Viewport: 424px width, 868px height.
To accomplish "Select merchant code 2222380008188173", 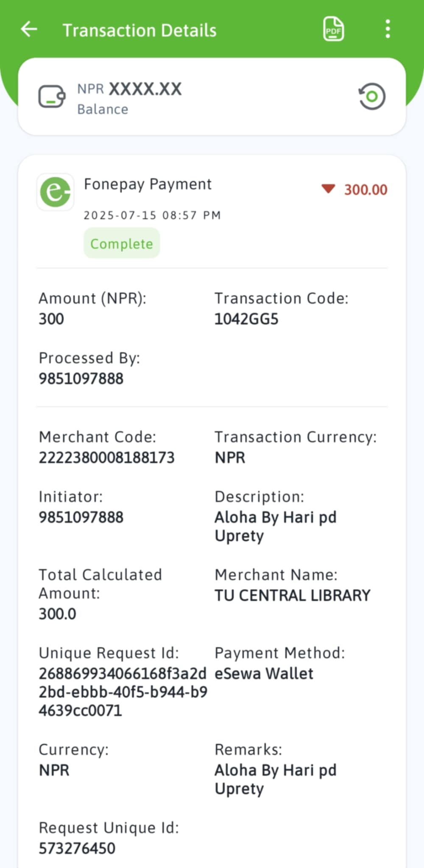I will [106, 458].
